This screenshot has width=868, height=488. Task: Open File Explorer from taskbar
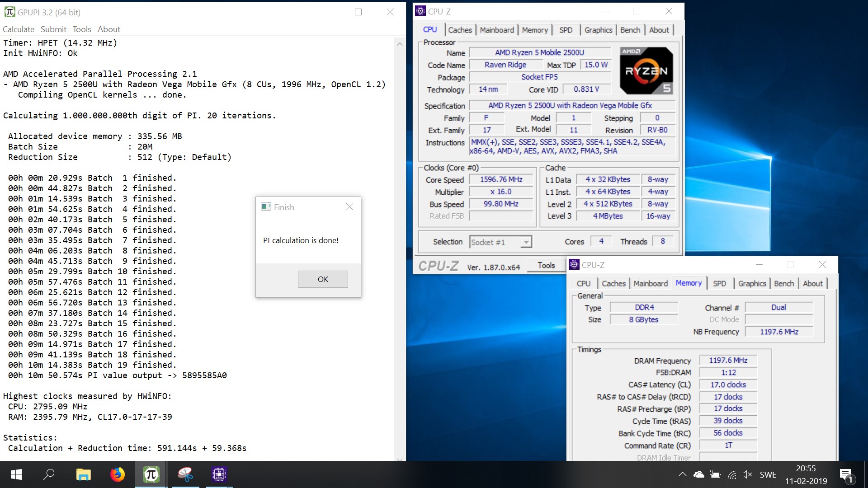coord(83,474)
